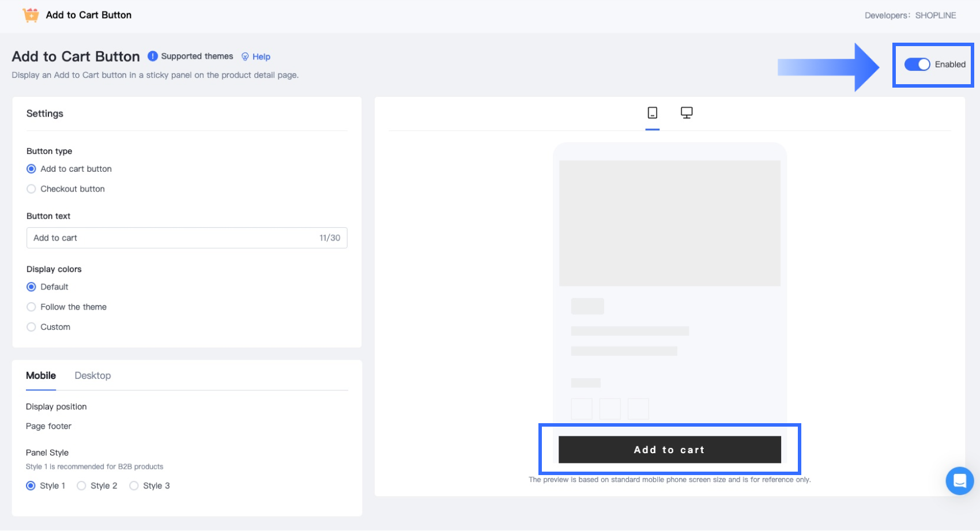The height and width of the screenshot is (531, 980).
Task: Open the live chat support bubble
Action: click(959, 481)
